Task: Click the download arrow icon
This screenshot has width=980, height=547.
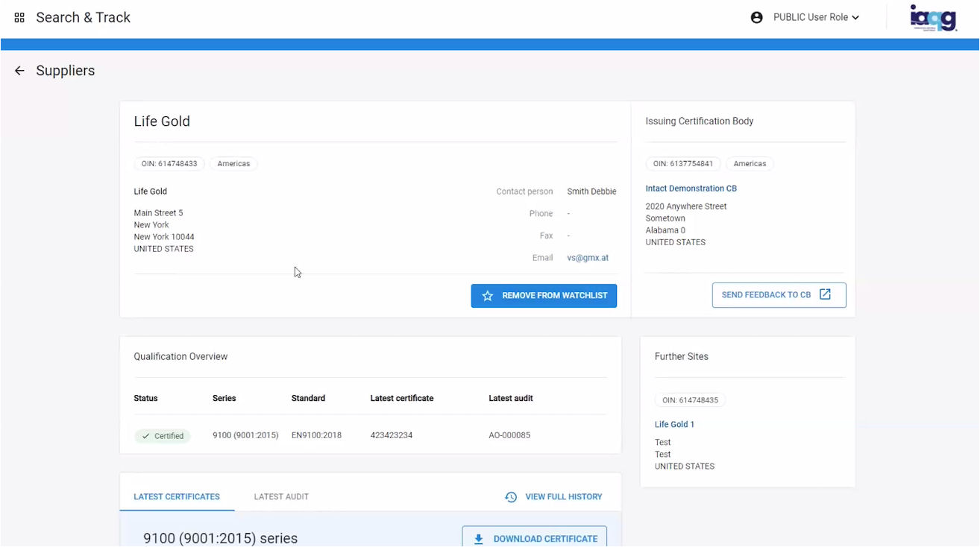Action: 479,539
